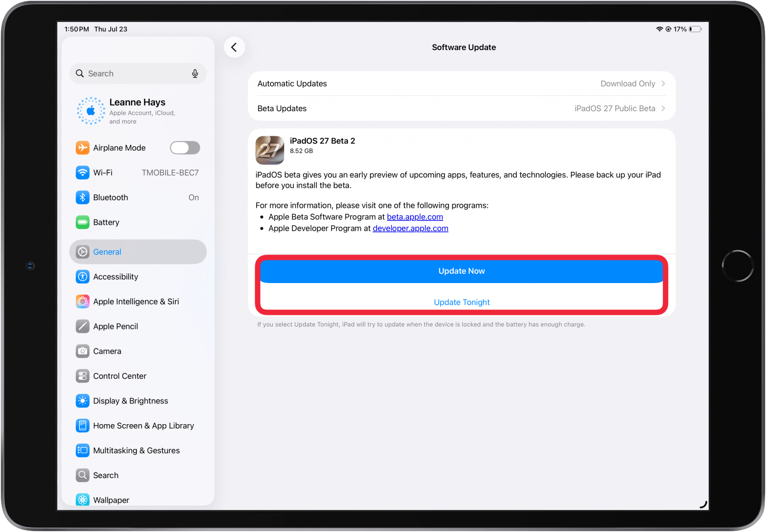Open Control Center settings
Screen dimensions: 766x532
[x=138, y=376]
